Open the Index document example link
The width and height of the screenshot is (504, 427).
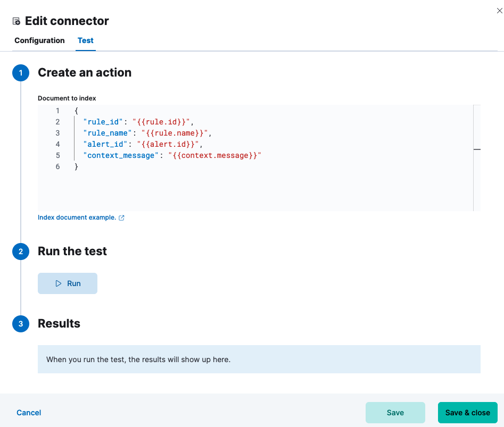(77, 217)
